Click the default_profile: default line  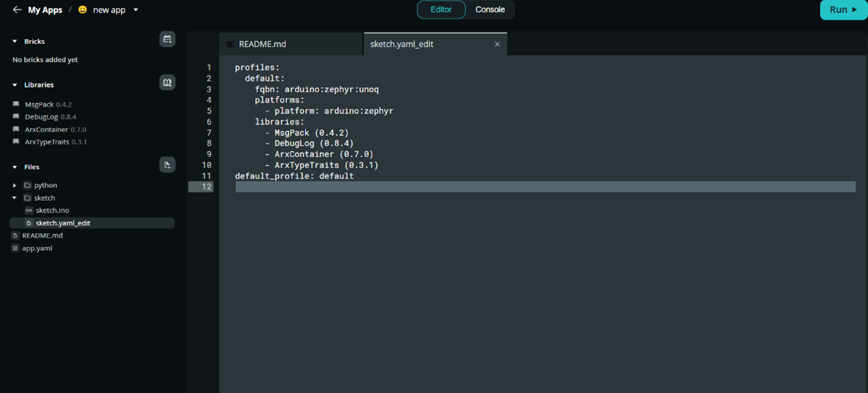(x=294, y=176)
